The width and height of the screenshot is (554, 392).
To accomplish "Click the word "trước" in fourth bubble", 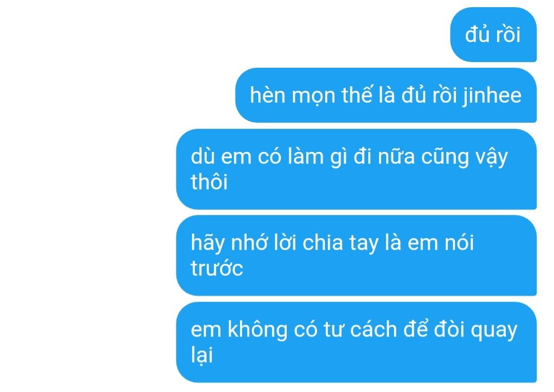I will (216, 268).
